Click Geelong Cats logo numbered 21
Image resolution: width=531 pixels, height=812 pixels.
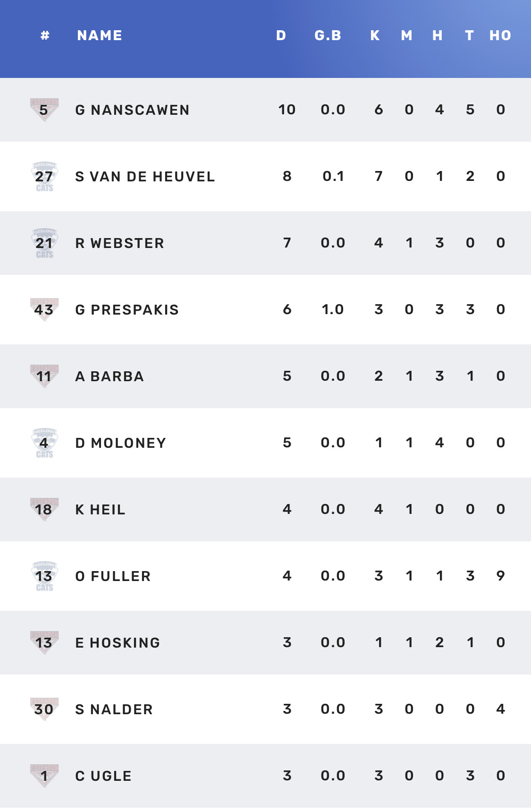44,243
